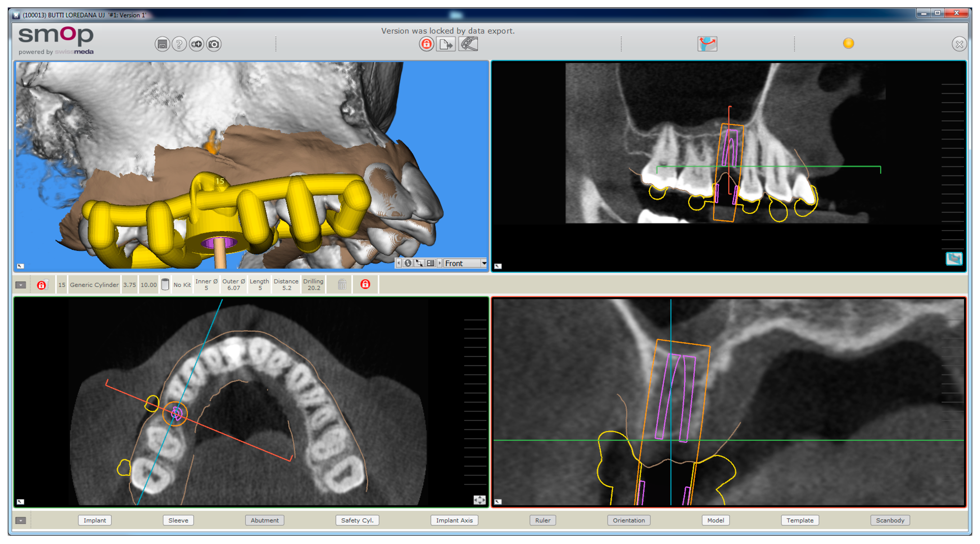Toggle the red version lock icon
The height and width of the screenshot is (544, 980).
pos(426,44)
